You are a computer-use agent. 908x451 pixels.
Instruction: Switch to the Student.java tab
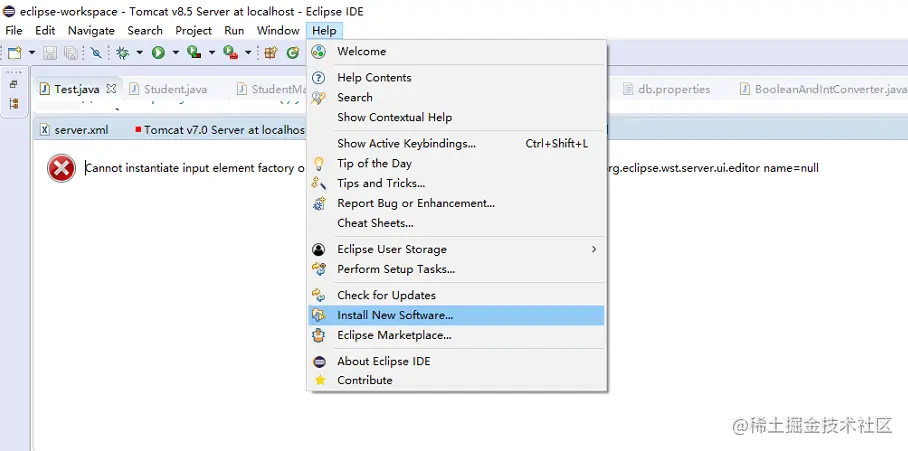tap(168, 89)
